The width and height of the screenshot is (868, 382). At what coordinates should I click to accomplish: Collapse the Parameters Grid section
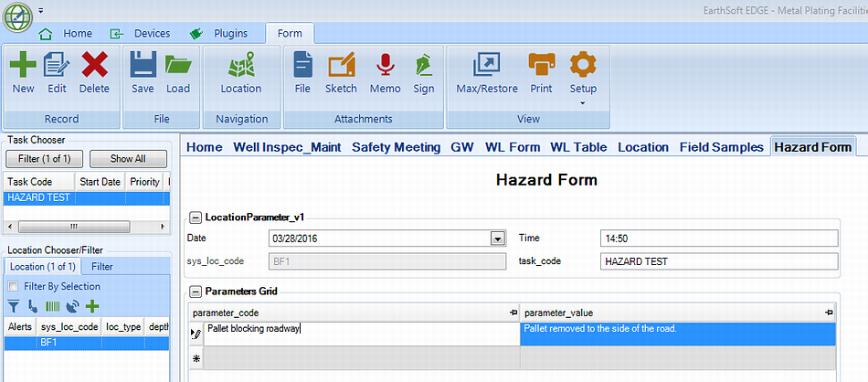(195, 291)
